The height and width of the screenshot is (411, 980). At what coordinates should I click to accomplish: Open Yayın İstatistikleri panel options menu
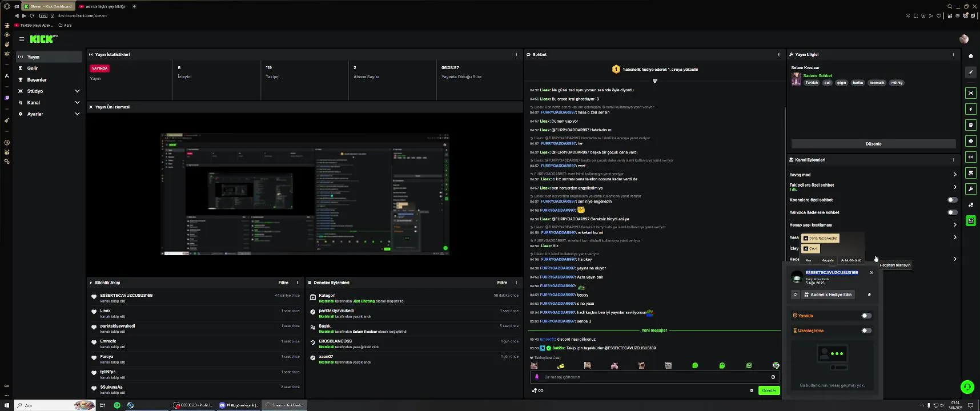click(516, 55)
